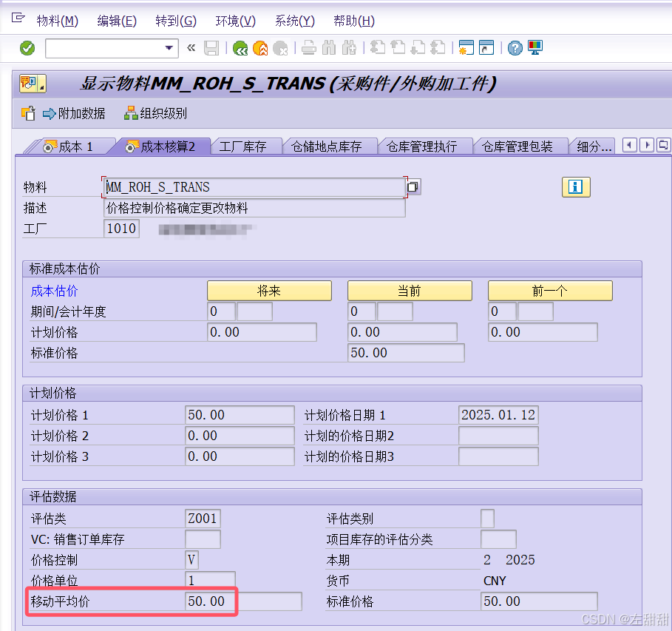Open the 帮助(H) menu
The width and height of the screenshot is (672, 631).
click(354, 21)
